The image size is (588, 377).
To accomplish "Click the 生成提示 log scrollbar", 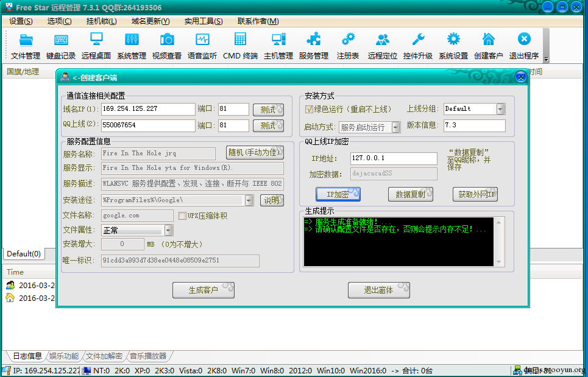I will [x=499, y=242].
